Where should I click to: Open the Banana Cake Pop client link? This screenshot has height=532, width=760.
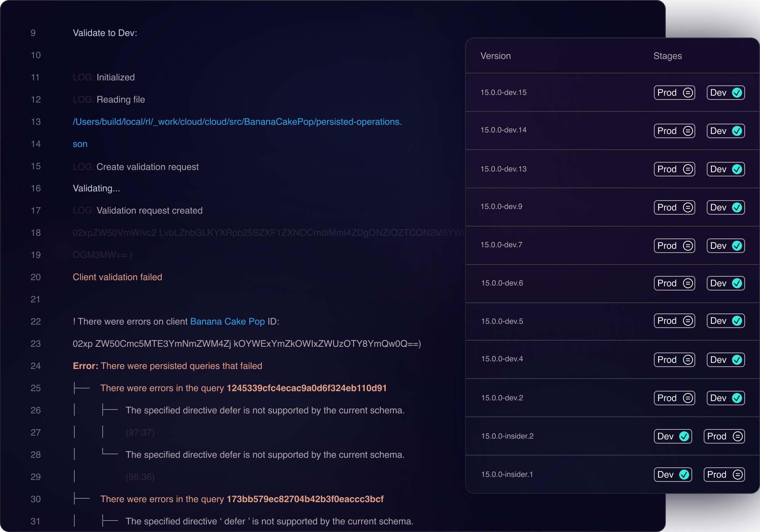pos(227,321)
